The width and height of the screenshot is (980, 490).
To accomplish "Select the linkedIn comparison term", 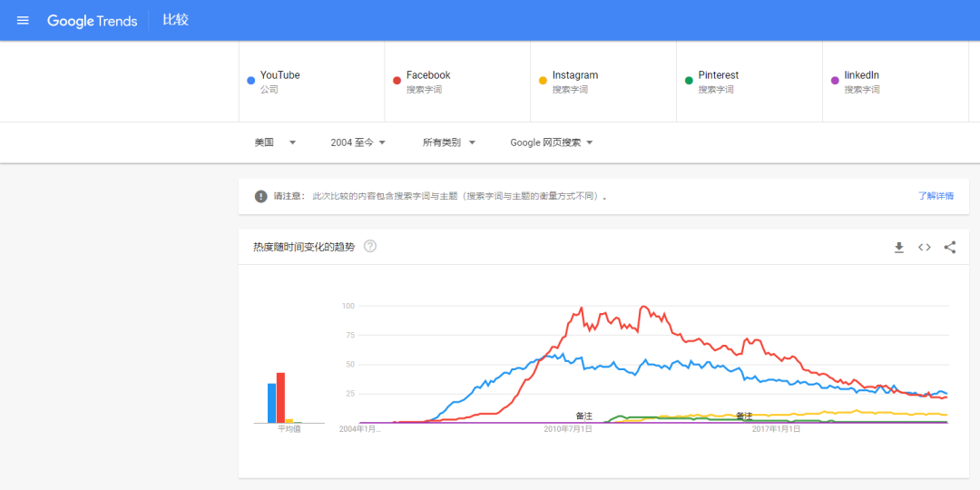I will click(896, 82).
